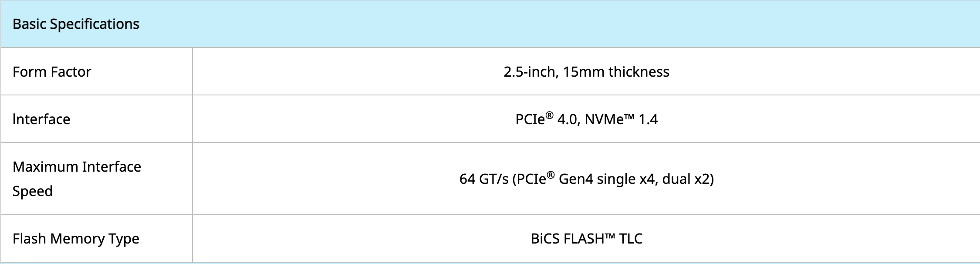Click the word Specifications in the header
This screenshot has height=264, width=980.
[95, 24]
